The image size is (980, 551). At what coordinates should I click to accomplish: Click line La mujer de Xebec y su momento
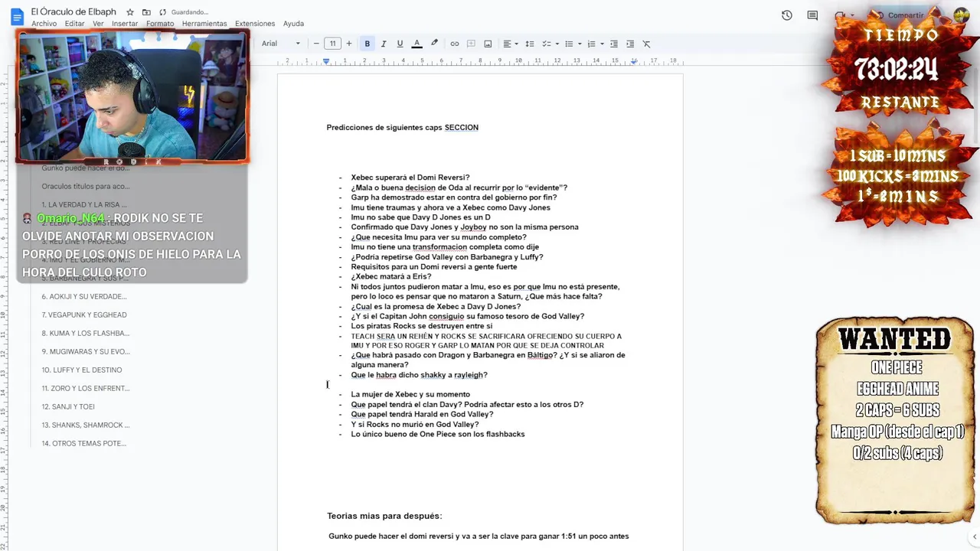coord(410,394)
